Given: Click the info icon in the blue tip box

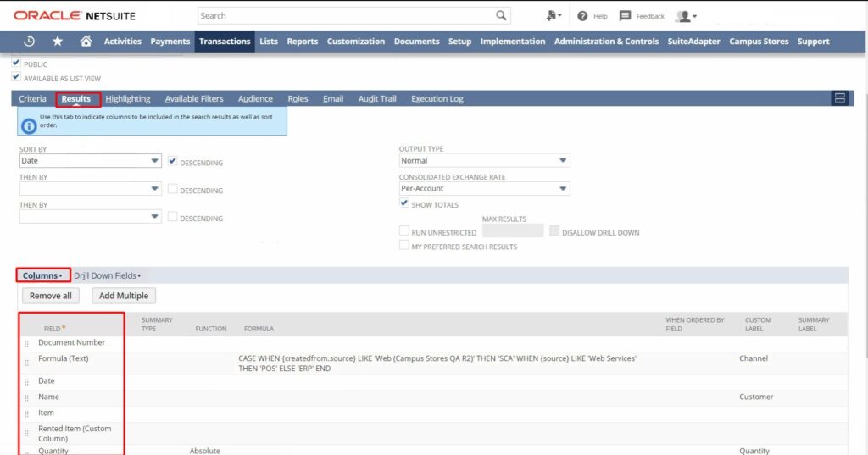Looking at the screenshot, I should (x=29, y=125).
